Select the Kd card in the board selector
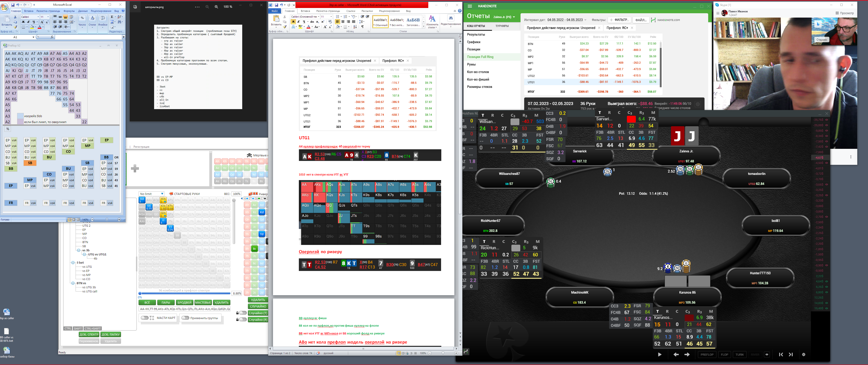 [x=262, y=212]
